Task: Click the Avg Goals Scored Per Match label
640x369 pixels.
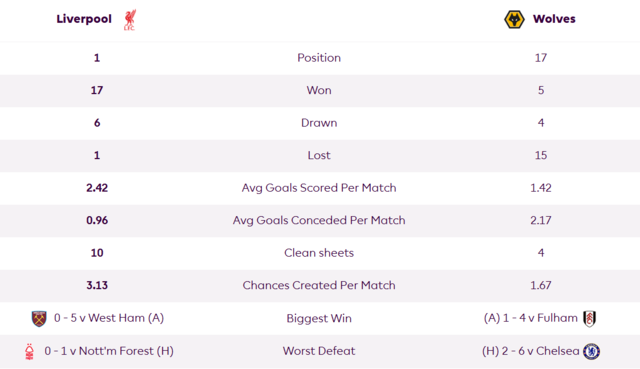Action: [x=319, y=188]
